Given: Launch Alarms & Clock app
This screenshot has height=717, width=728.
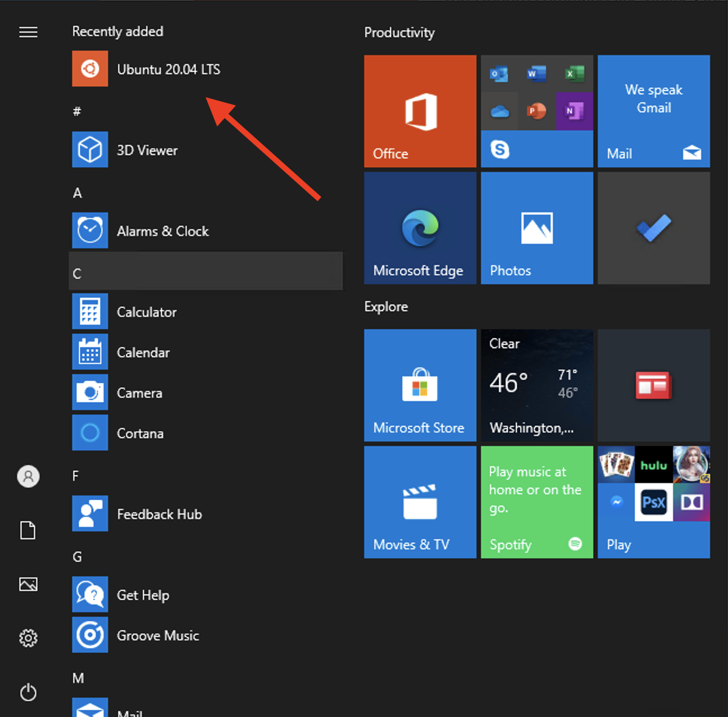Looking at the screenshot, I should coord(206,231).
